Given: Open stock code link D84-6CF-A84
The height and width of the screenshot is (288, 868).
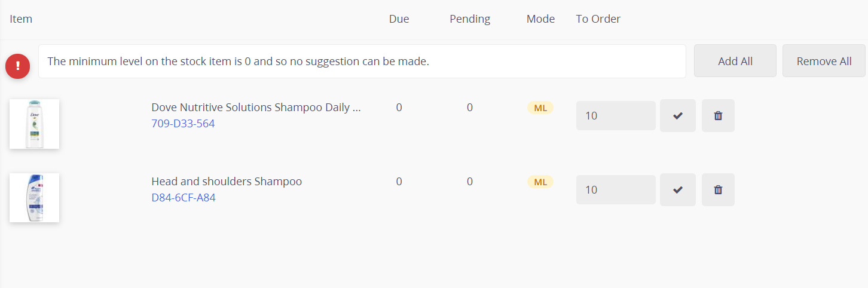Looking at the screenshot, I should (x=184, y=198).
